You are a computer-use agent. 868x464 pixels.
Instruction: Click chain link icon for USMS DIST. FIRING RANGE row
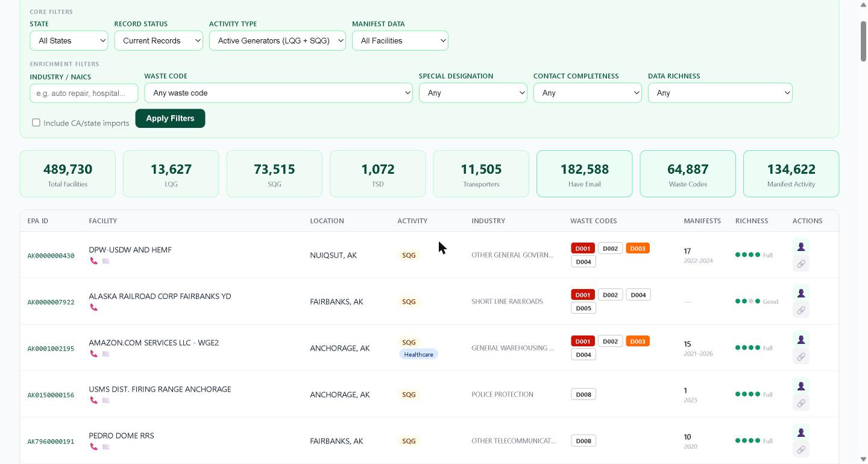(x=800, y=403)
